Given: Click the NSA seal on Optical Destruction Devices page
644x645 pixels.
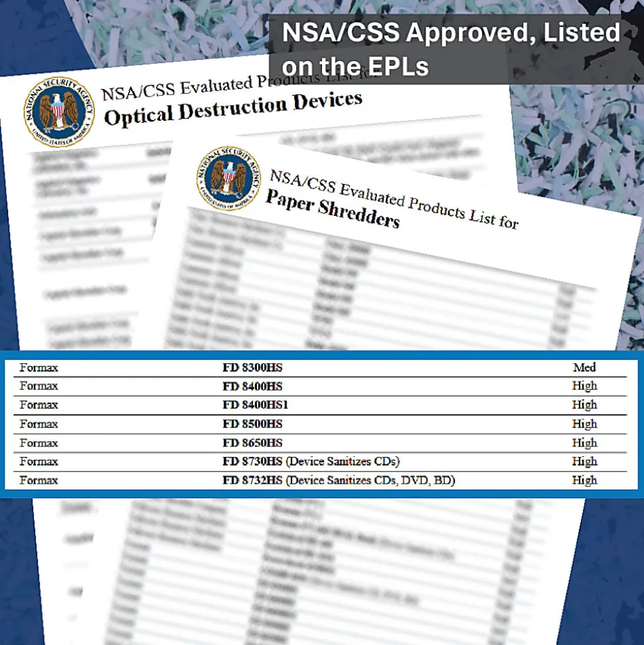Looking at the screenshot, I should (59, 112).
